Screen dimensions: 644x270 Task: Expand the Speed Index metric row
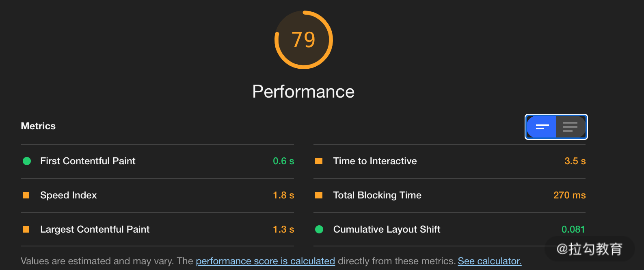[69, 195]
